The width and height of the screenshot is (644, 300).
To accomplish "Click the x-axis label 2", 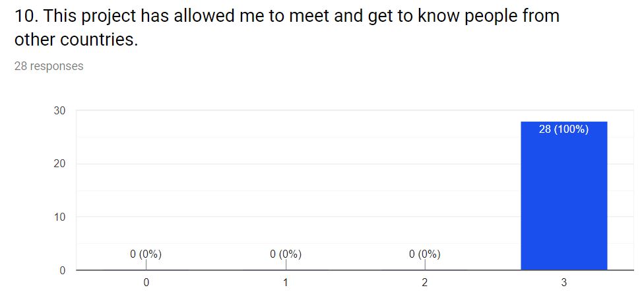I will pyautogui.click(x=425, y=283).
